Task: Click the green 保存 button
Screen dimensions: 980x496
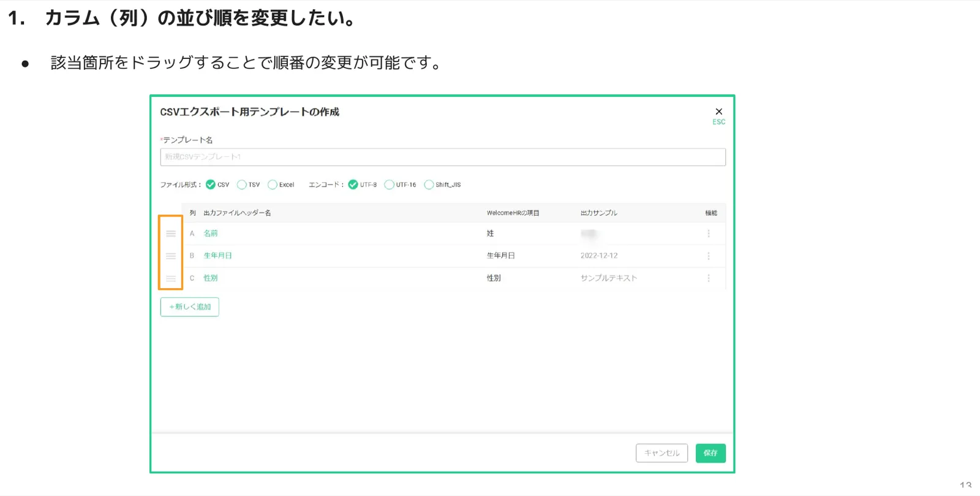Action: 710,453
